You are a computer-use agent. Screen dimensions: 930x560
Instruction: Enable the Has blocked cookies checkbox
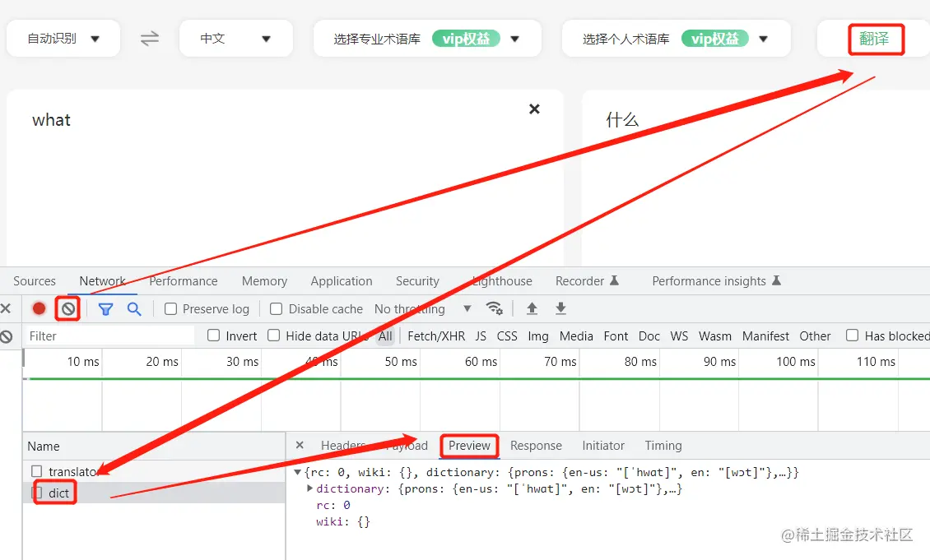(853, 336)
